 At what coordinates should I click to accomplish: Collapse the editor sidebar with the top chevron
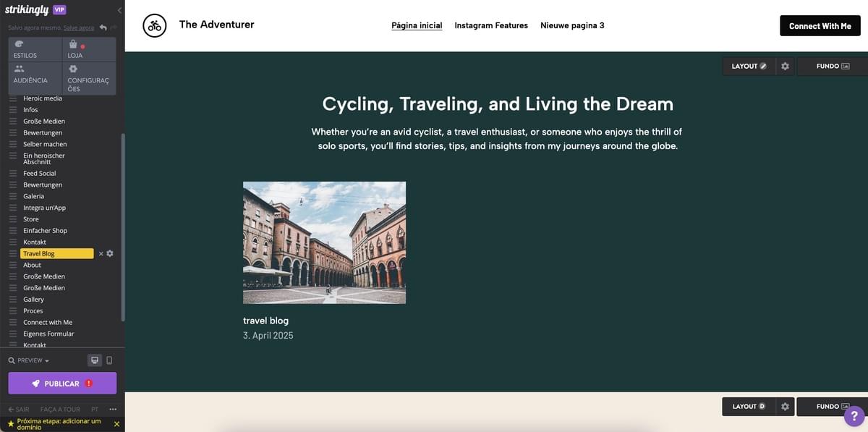119,10
